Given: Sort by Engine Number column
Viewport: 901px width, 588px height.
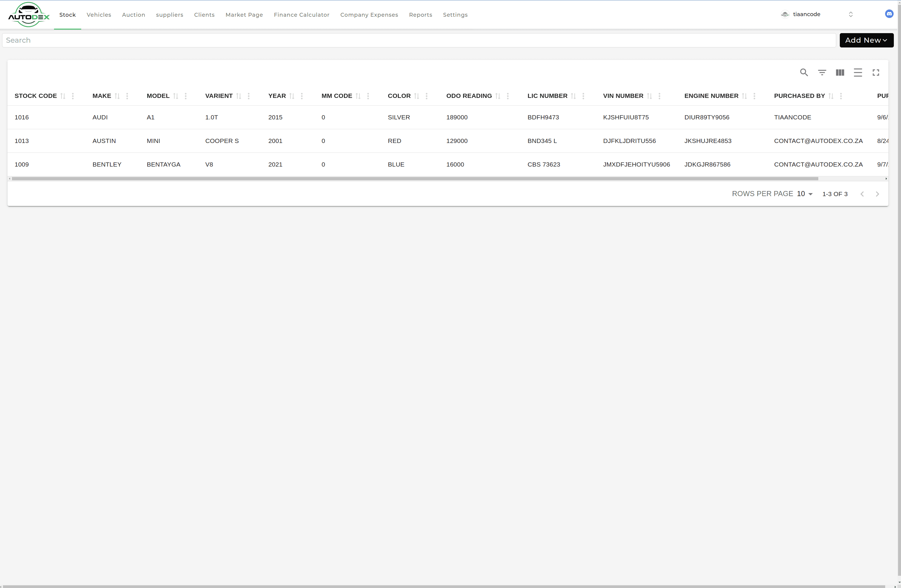Looking at the screenshot, I should tap(744, 96).
